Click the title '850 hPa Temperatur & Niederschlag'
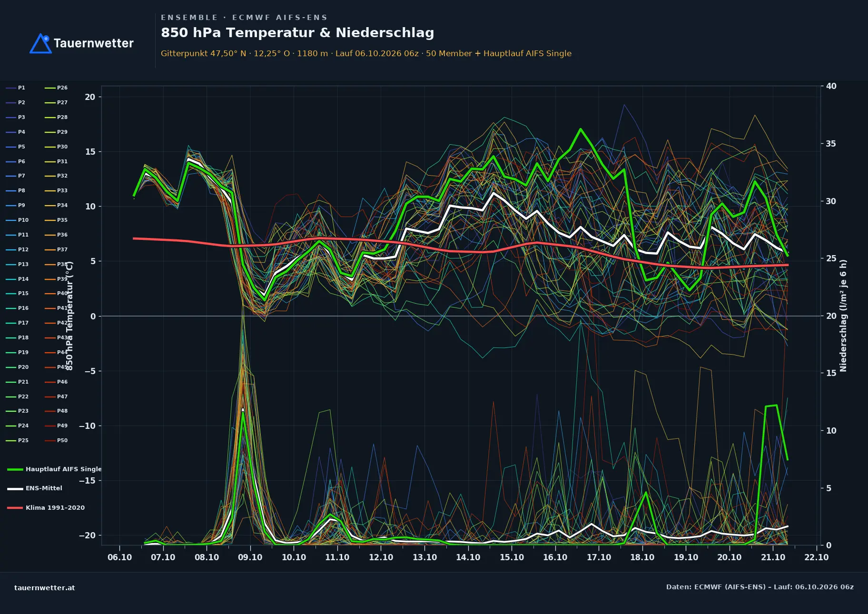The width and height of the screenshot is (868, 614). click(x=297, y=33)
